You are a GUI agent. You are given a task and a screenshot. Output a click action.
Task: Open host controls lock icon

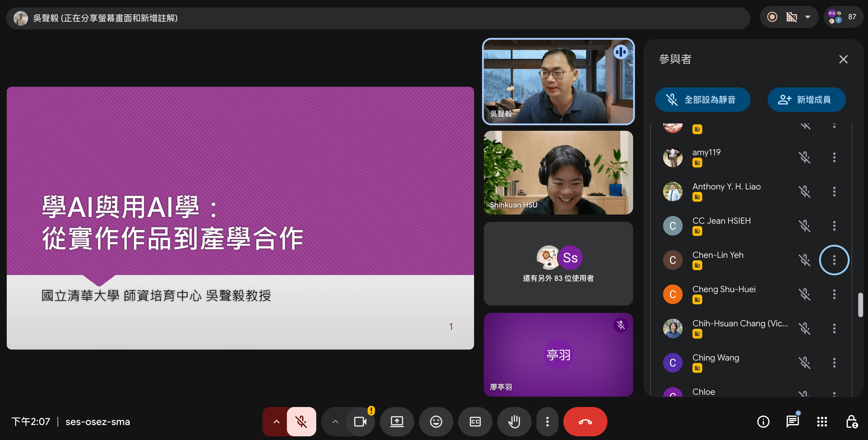pos(851,421)
